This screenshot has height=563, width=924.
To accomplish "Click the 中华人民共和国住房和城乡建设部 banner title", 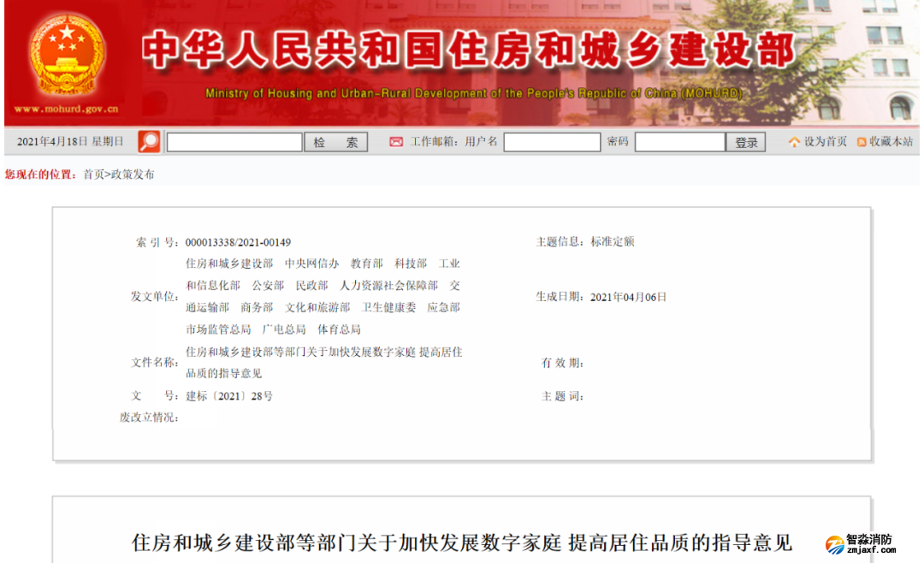I will 468,50.
